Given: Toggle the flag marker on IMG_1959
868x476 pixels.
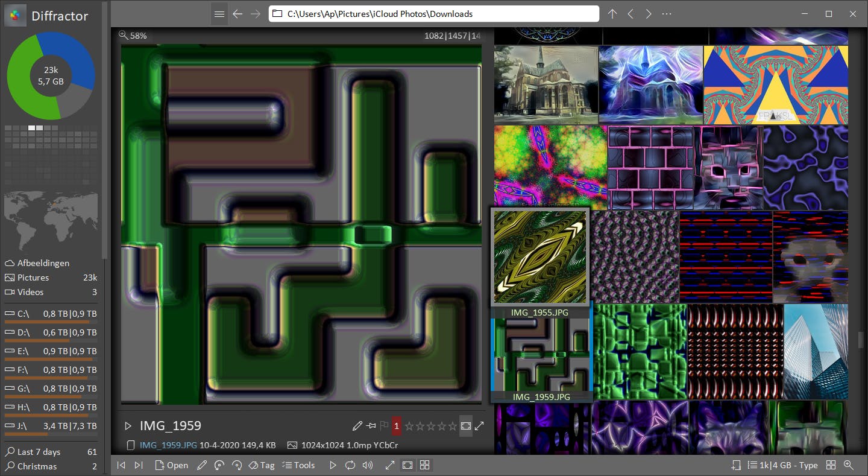Looking at the screenshot, I should (x=383, y=426).
